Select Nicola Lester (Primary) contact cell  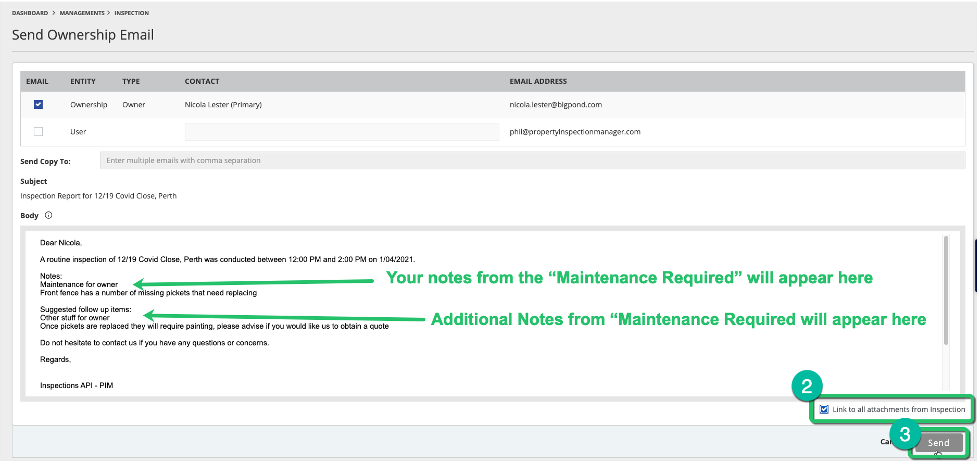[223, 105]
